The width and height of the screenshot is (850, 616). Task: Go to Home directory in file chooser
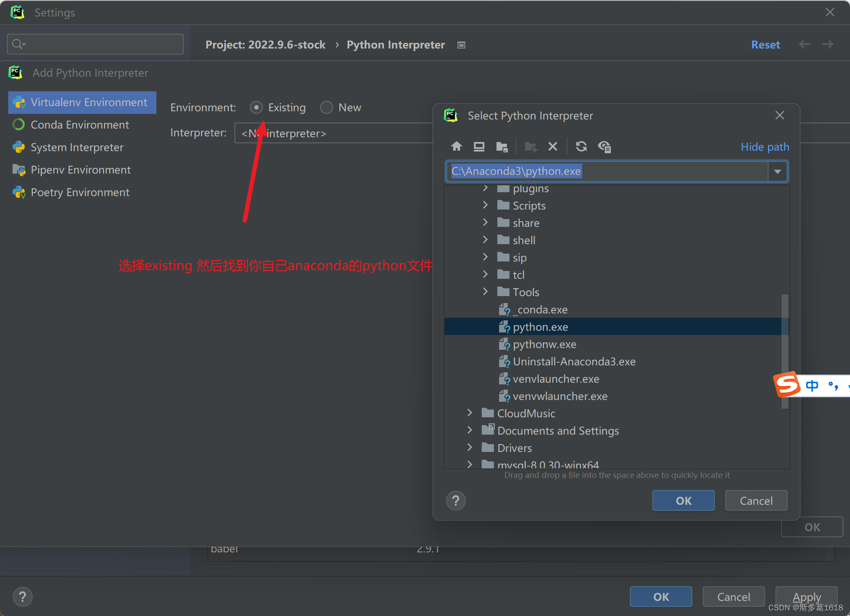456,147
